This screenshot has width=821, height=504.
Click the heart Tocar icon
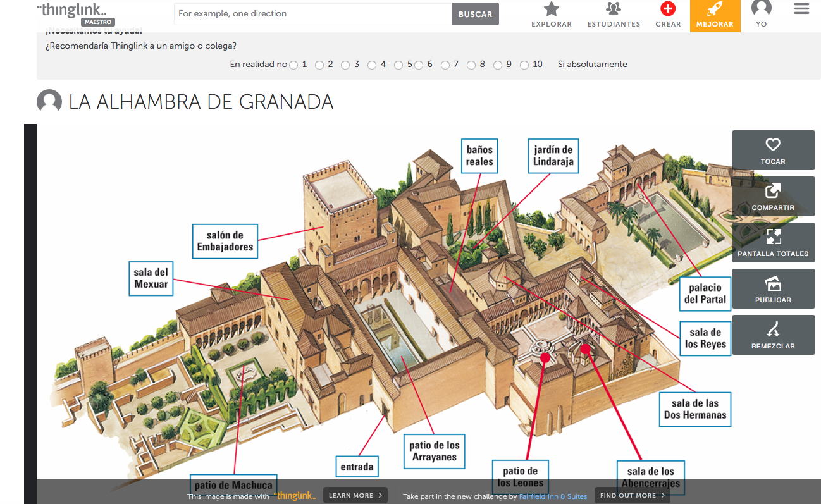click(x=773, y=145)
